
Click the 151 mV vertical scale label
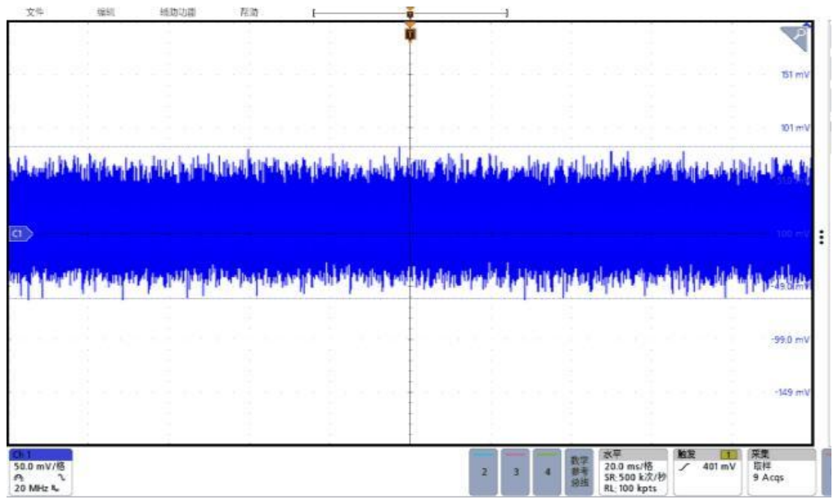click(795, 75)
